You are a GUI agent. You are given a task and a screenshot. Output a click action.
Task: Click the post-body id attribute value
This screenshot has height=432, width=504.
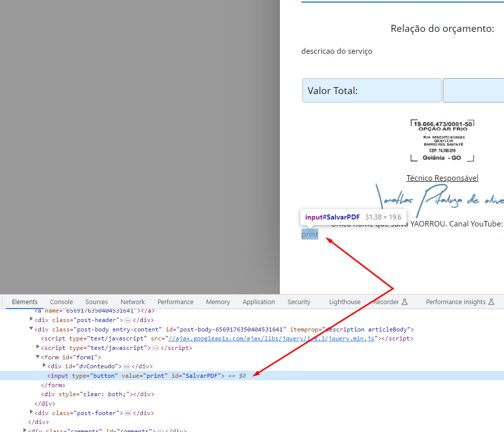[x=233, y=329]
